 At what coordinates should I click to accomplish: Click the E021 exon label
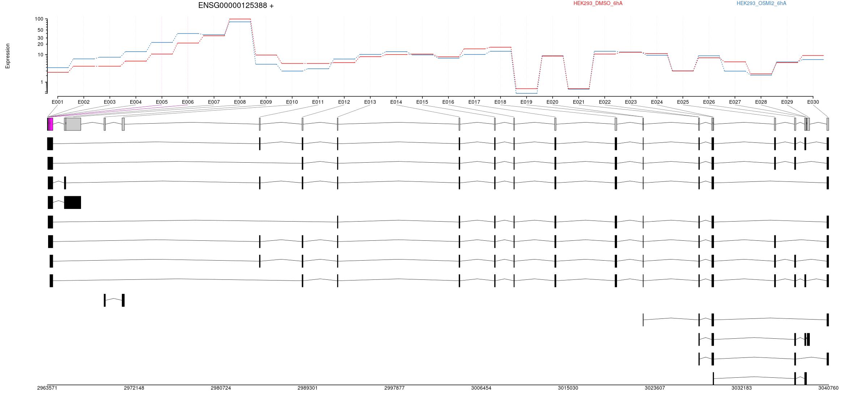click(579, 102)
